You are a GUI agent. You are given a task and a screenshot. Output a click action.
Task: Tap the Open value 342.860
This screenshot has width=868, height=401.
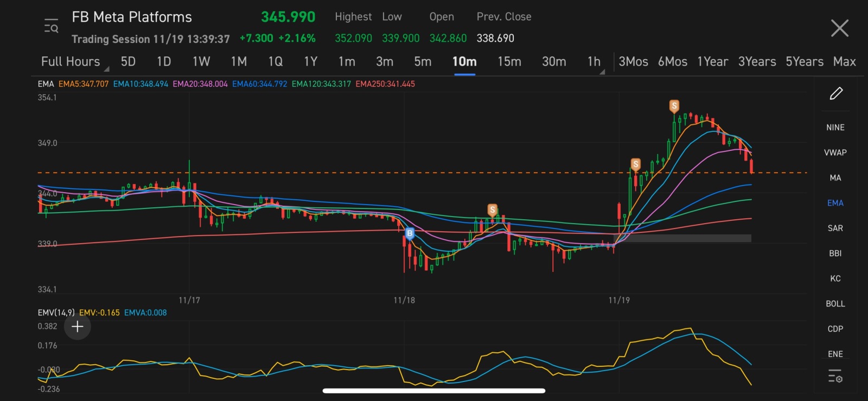(448, 38)
